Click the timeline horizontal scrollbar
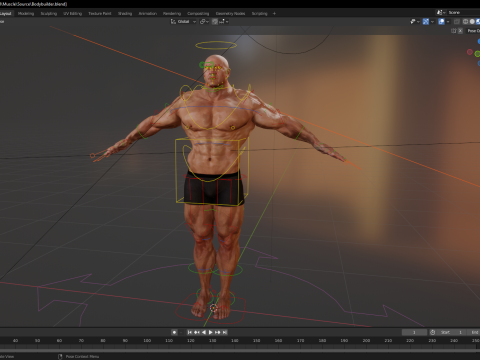480x360 pixels. pos(240,350)
